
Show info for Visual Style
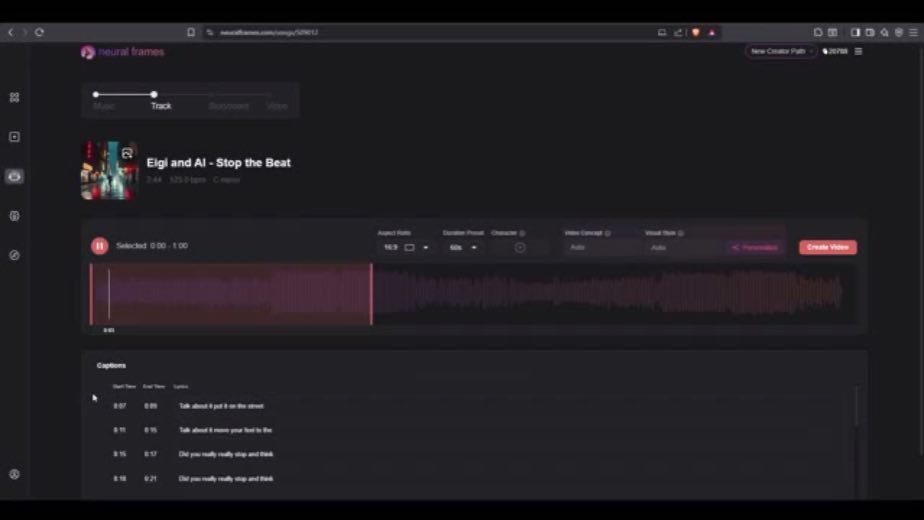(x=681, y=233)
